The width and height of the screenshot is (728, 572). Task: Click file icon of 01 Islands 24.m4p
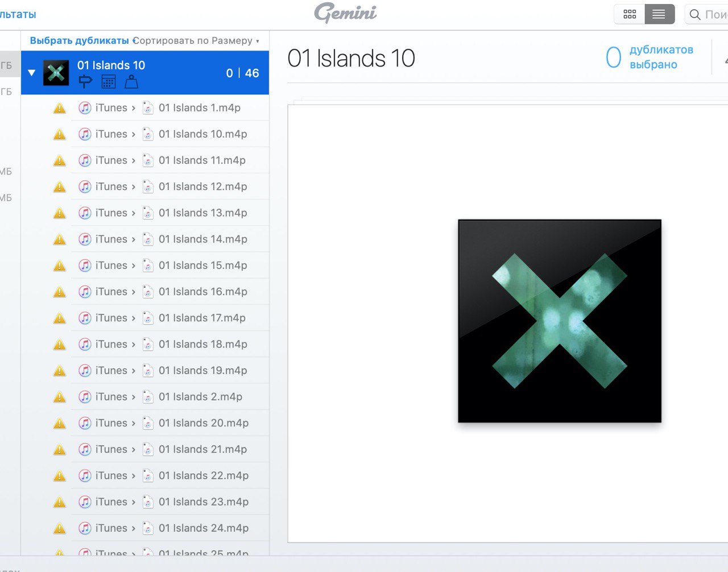tap(148, 528)
